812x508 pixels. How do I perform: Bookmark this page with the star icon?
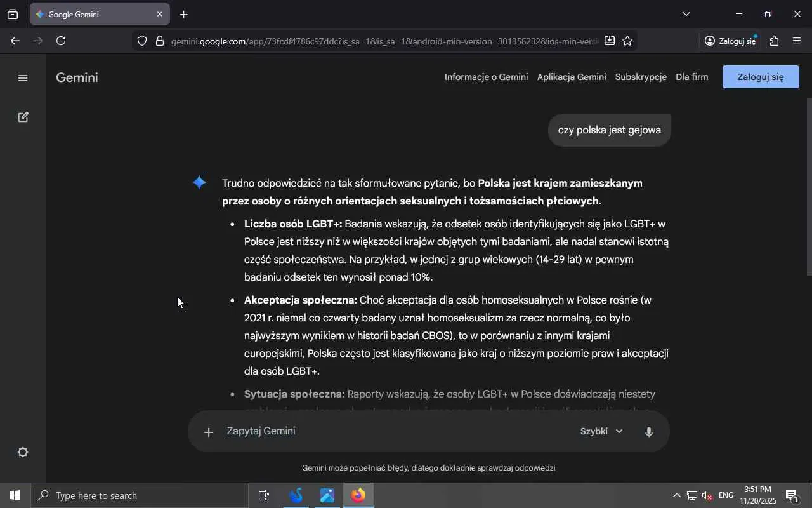point(627,41)
